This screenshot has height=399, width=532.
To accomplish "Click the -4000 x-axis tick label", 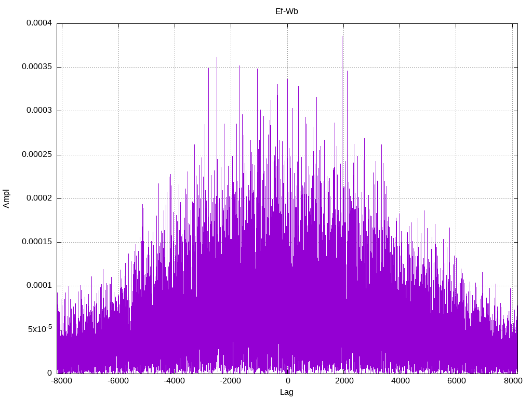I will [175, 381].
